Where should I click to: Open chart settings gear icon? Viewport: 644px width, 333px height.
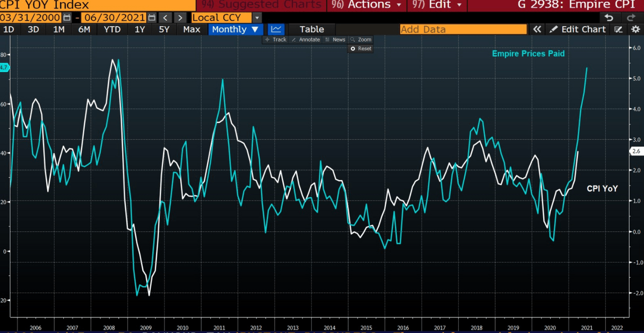[x=635, y=29]
